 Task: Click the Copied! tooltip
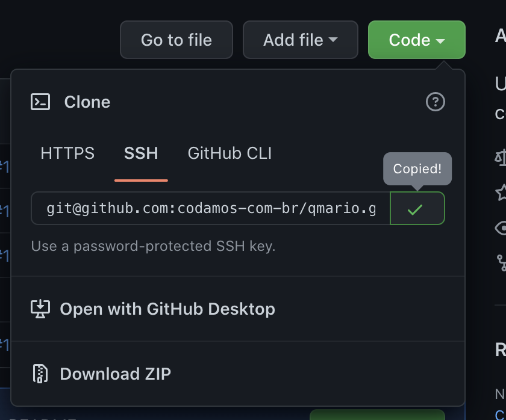coord(417,168)
